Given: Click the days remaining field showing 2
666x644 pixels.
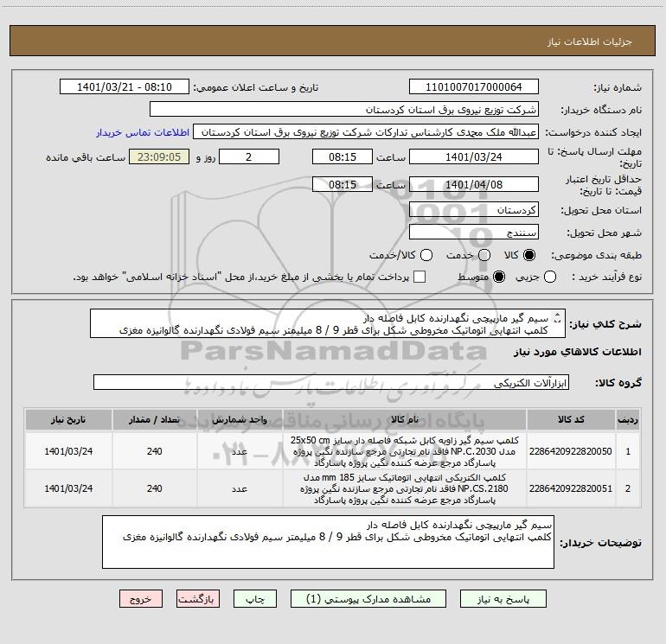Looking at the screenshot, I should pyautogui.click(x=249, y=156).
